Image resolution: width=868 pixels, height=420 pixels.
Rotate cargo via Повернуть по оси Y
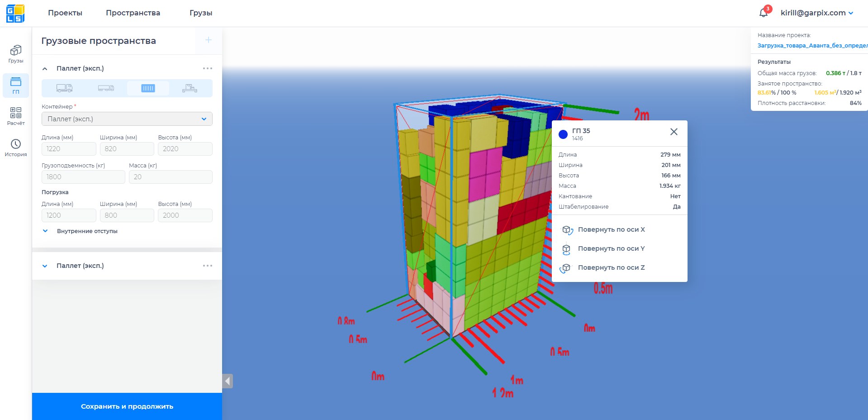(x=611, y=248)
